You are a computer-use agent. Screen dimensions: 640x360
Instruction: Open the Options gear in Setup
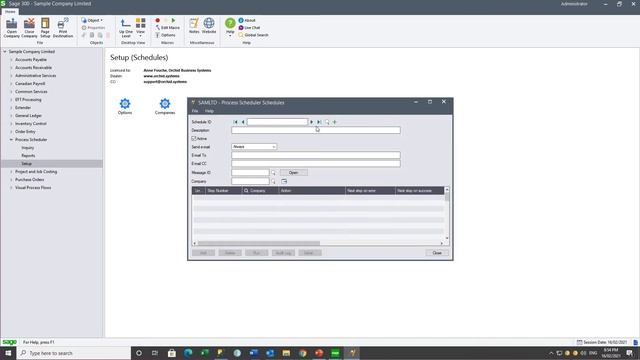(x=125, y=106)
